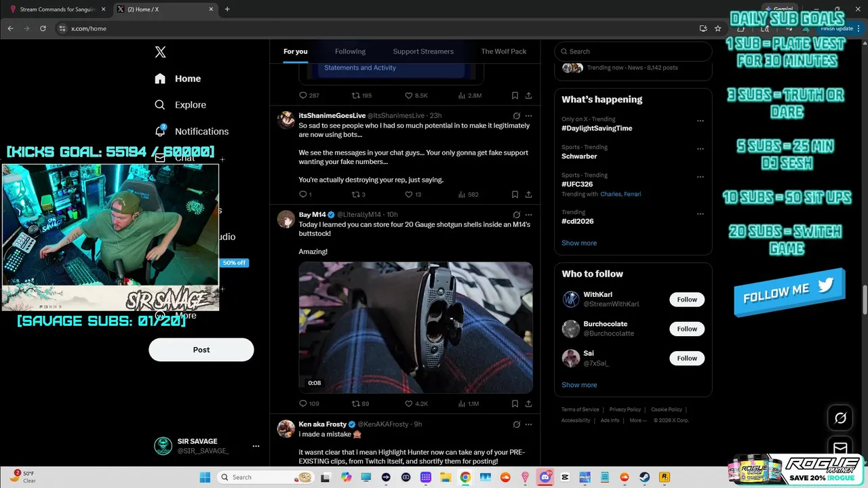
Task: Follow WithKarl
Action: click(687, 300)
